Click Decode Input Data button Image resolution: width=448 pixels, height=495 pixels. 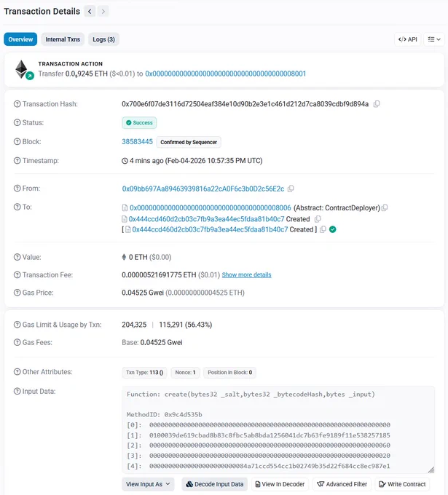tap(214, 484)
